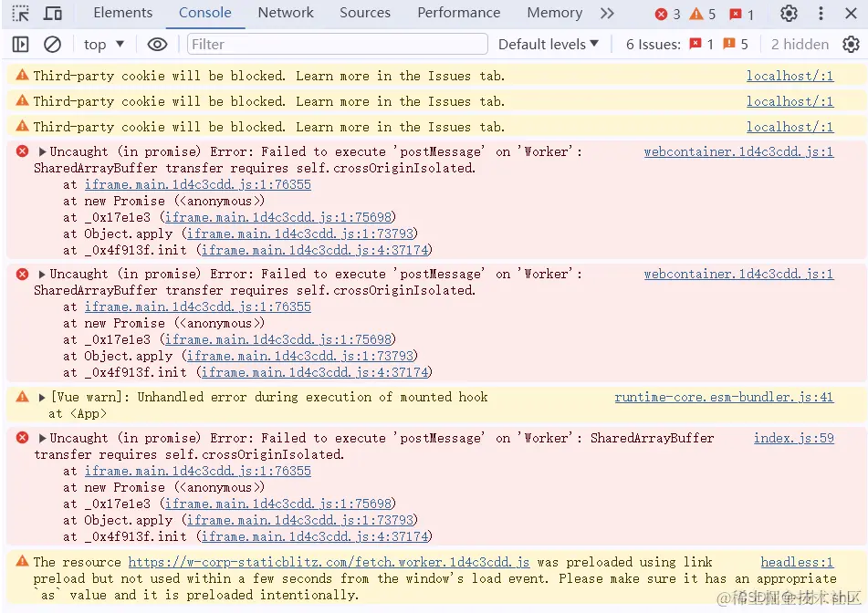This screenshot has height=613, width=868.
Task: Open first localhost/:1 source link
Action: [790, 76]
